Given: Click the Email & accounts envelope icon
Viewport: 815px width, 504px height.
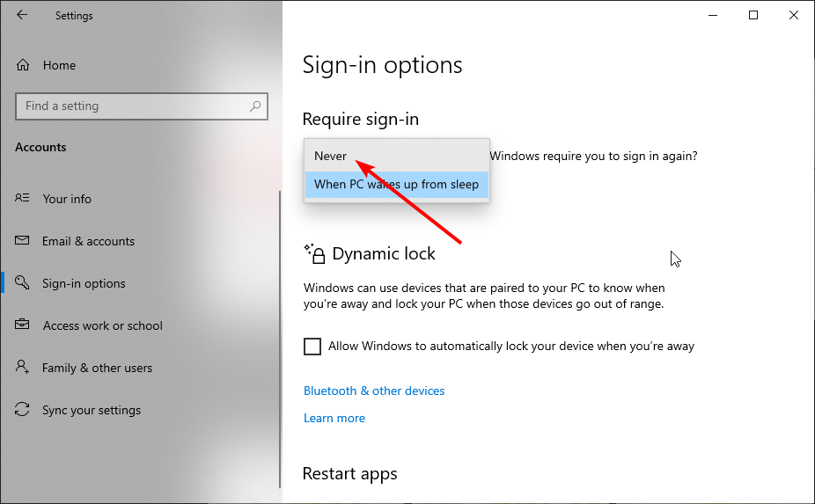Looking at the screenshot, I should pyautogui.click(x=23, y=241).
